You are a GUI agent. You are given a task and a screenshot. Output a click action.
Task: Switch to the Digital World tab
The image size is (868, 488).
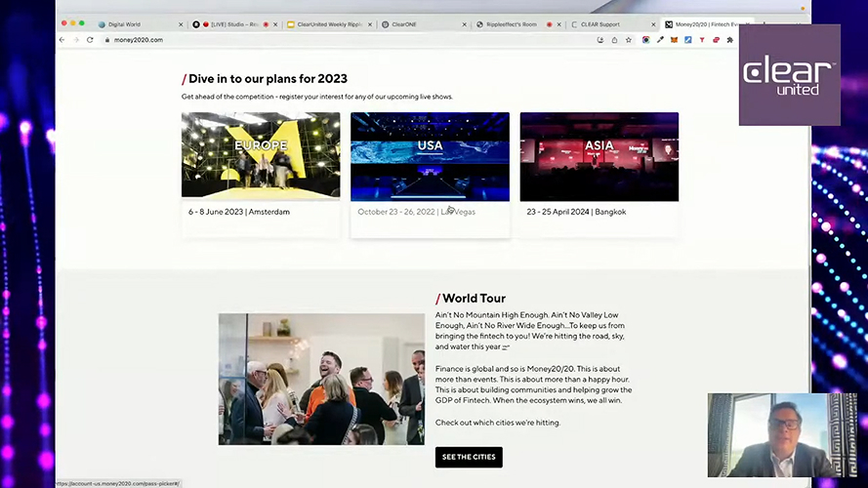tap(125, 23)
